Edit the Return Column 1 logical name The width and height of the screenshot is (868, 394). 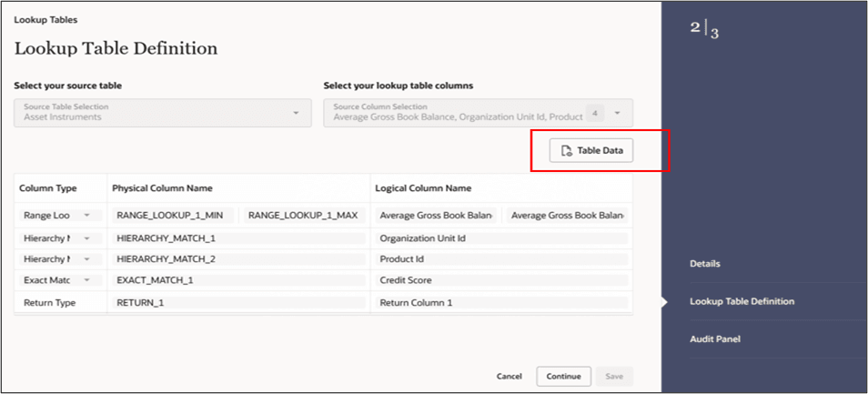pos(501,303)
